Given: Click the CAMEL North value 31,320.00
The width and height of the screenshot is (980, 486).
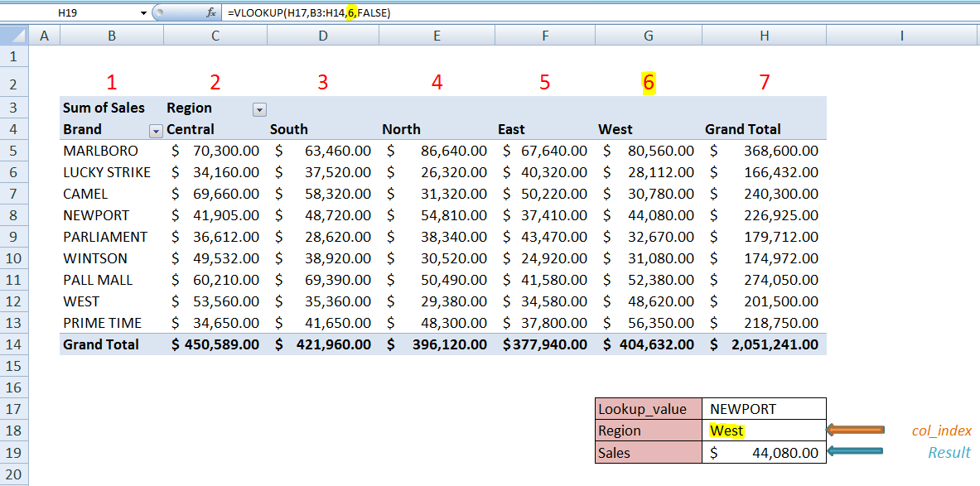Looking at the screenshot, I should 437,194.
